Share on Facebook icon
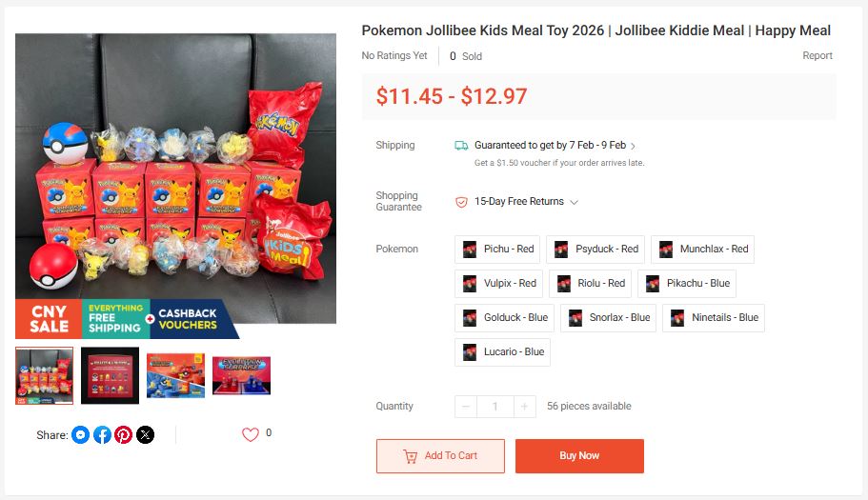This screenshot has height=500, width=868. pos(102,434)
